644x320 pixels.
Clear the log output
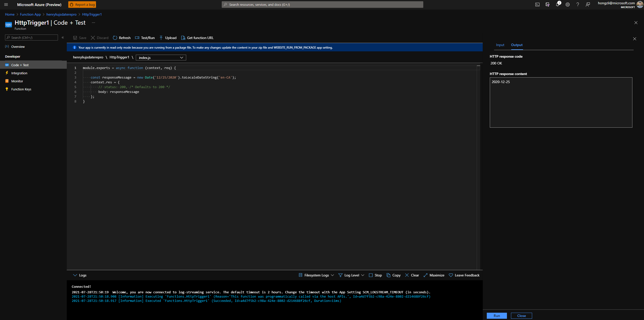pyautogui.click(x=412, y=275)
